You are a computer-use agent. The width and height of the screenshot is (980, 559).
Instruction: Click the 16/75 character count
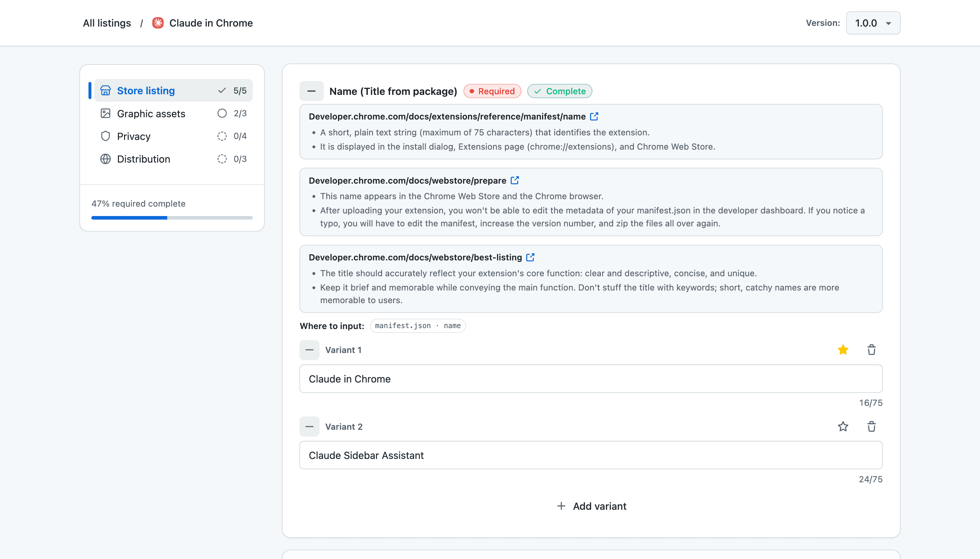coord(870,403)
